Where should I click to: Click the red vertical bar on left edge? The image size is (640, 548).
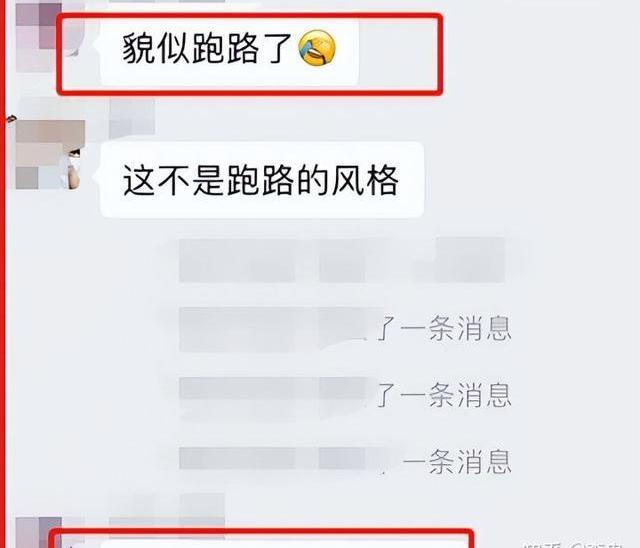(2, 274)
